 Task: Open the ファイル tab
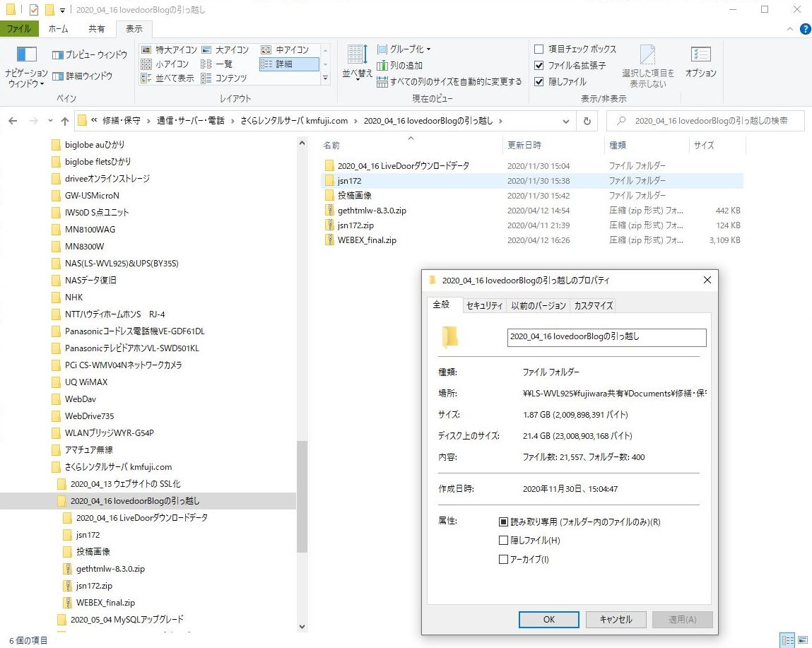point(18,28)
